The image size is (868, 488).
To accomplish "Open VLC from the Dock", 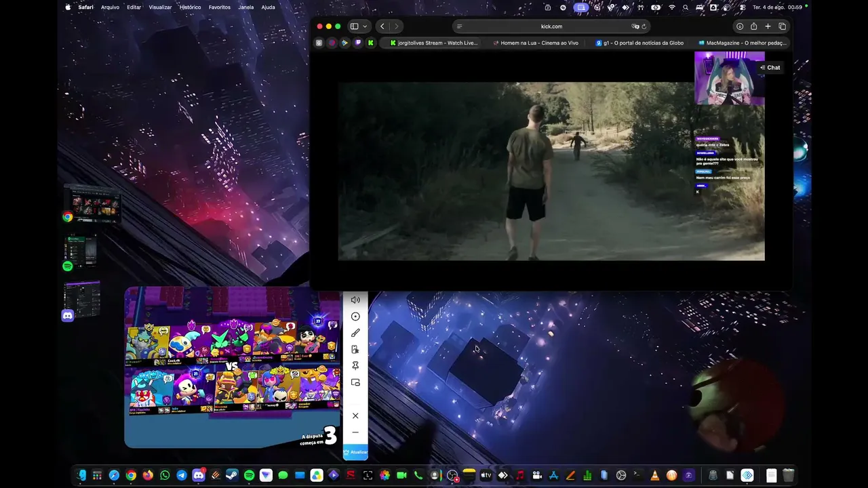I will tap(655, 475).
